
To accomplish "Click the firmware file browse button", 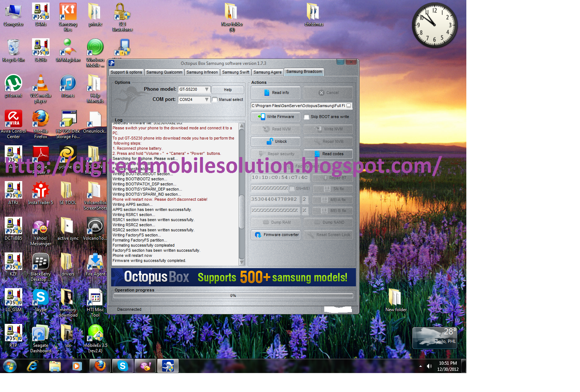I will 349,106.
